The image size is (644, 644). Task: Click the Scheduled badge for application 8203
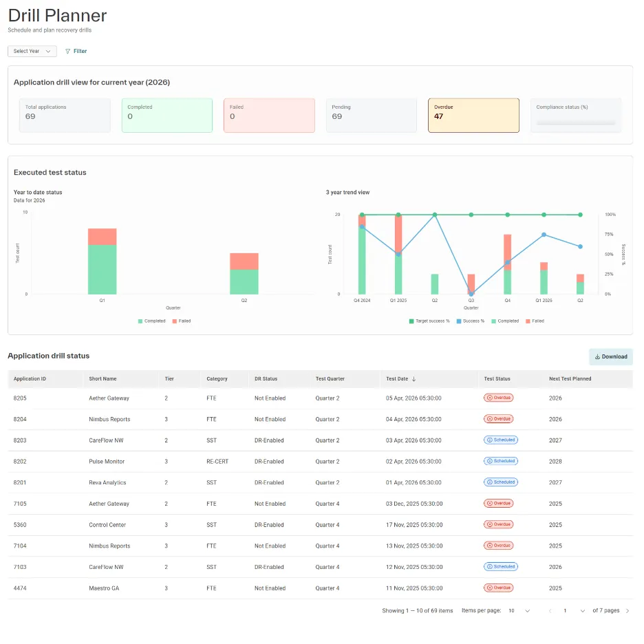[501, 440]
